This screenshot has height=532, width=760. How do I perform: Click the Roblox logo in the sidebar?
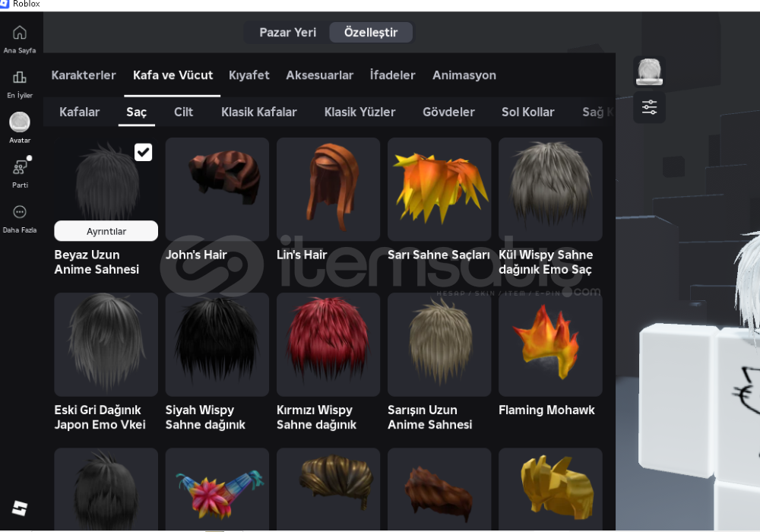20,508
